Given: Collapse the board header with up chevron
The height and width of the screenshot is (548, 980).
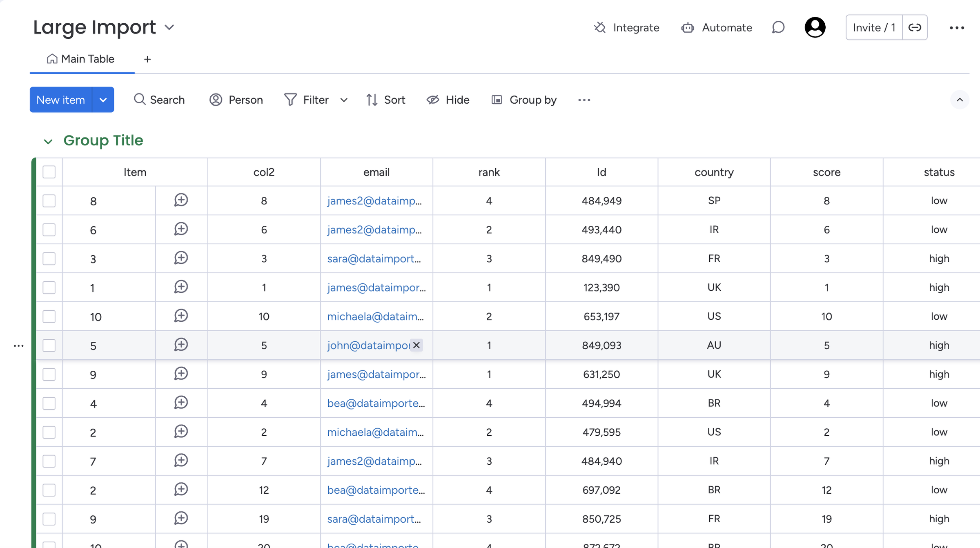Looking at the screenshot, I should point(960,100).
